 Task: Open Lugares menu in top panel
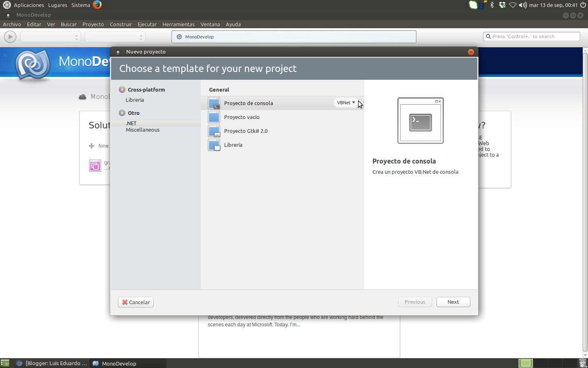pos(58,5)
